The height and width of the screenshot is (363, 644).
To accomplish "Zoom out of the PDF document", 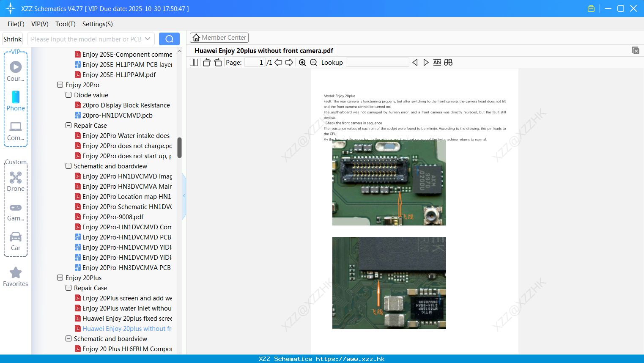I will tap(313, 63).
